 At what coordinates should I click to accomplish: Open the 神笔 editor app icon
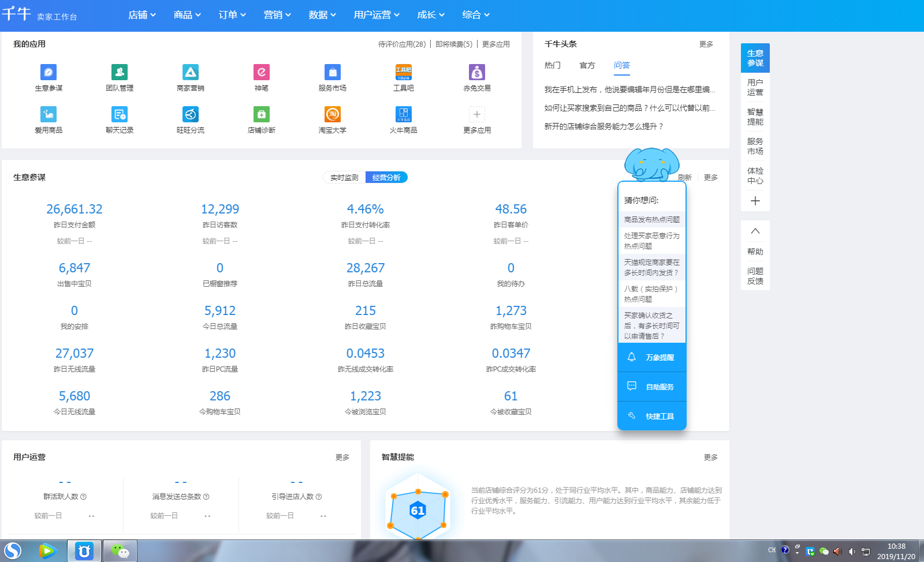coord(262,73)
